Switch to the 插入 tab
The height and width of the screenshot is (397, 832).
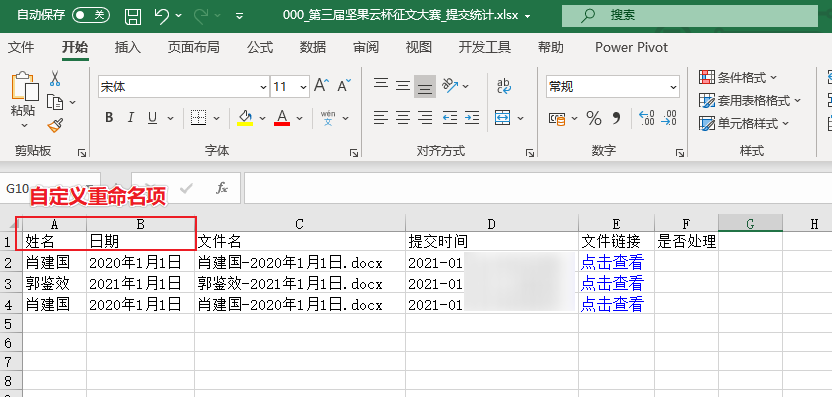coord(128,47)
